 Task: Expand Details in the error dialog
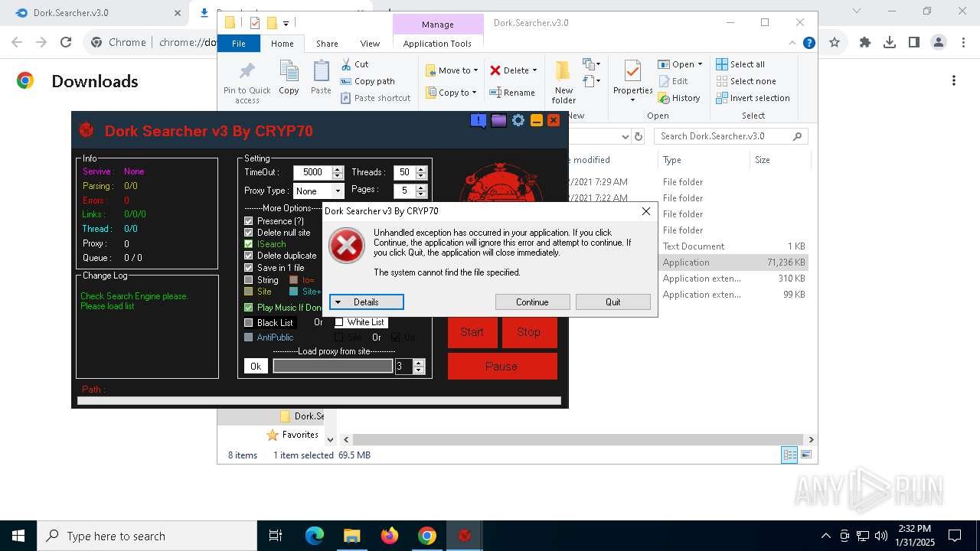pos(367,302)
